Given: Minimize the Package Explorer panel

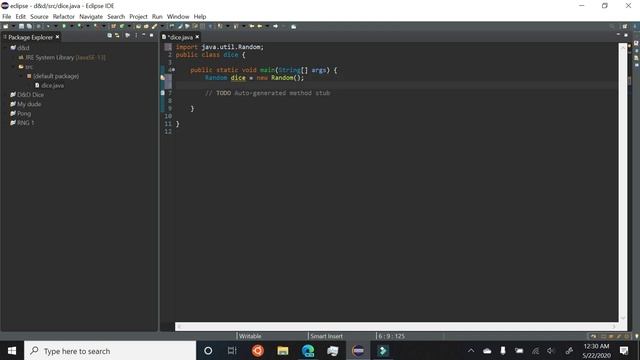Looking at the screenshot, I should click(x=144, y=36).
